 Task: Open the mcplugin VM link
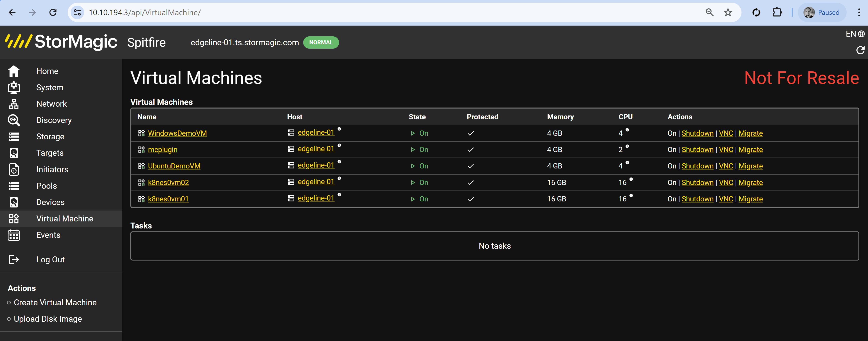click(x=162, y=149)
